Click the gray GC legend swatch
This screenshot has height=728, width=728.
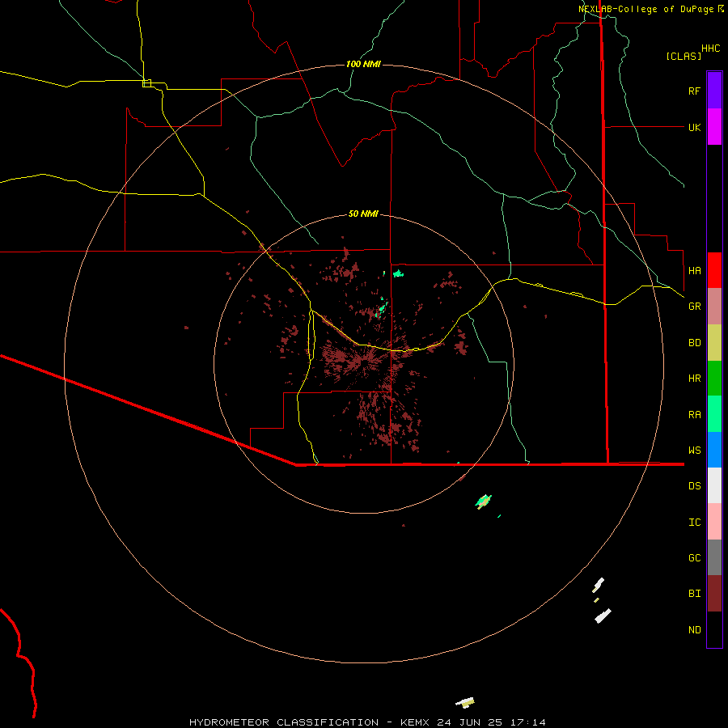(714, 557)
